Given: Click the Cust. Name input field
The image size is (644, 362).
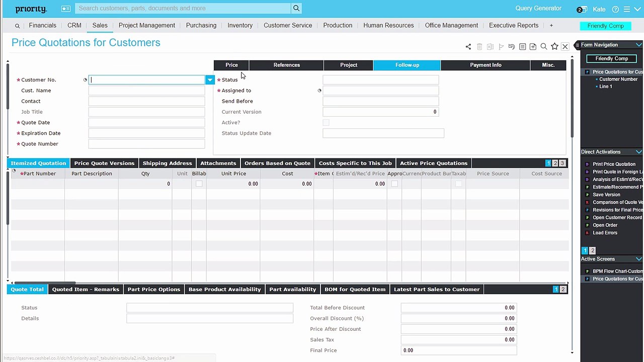Looking at the screenshot, I should point(146,90).
